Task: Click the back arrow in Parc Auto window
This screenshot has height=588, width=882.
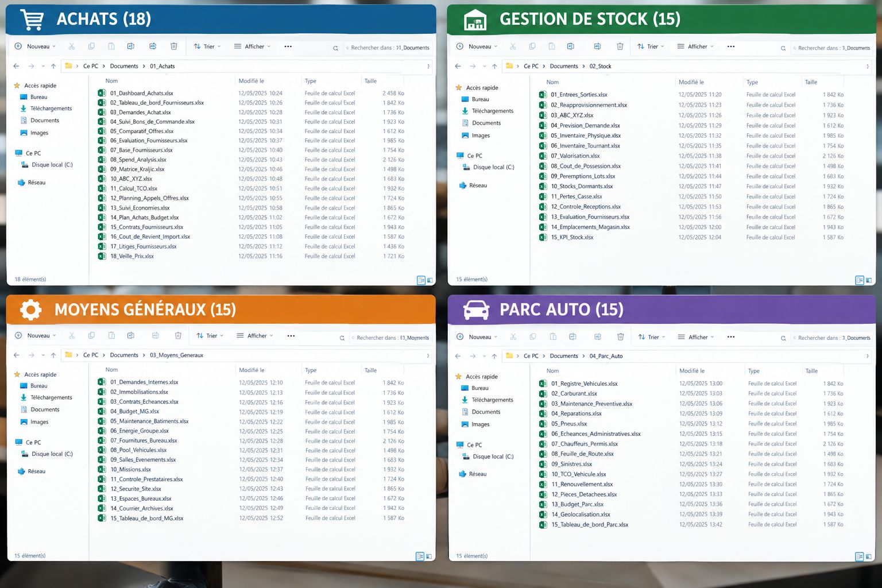Action: pyautogui.click(x=458, y=356)
